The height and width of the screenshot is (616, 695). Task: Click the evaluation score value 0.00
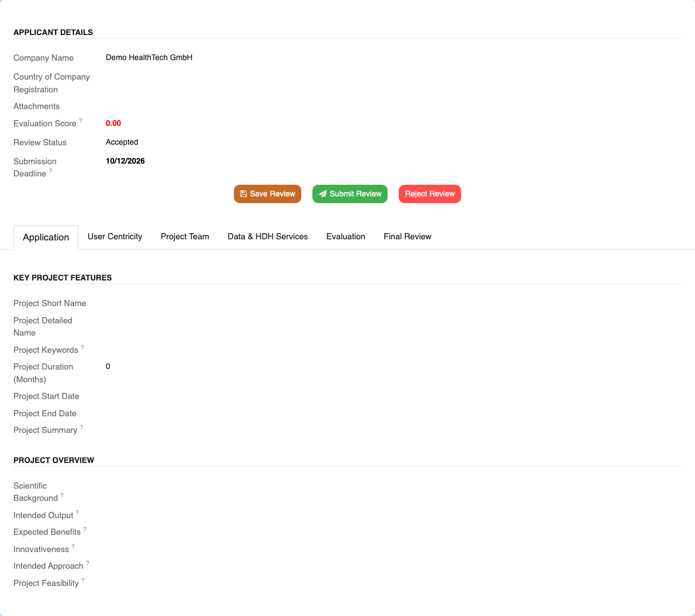coord(114,123)
